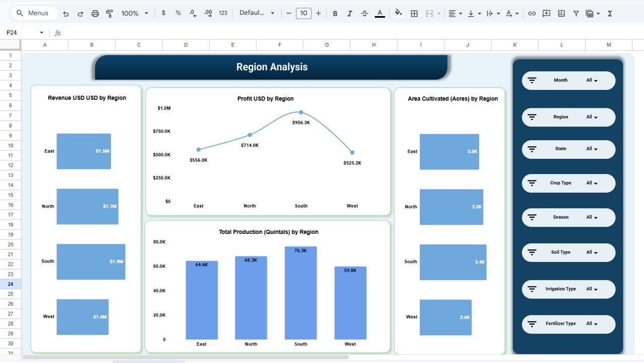This screenshot has height=363, width=644.
Task: Toggle strikethrough formatting
Action: coord(364,13)
